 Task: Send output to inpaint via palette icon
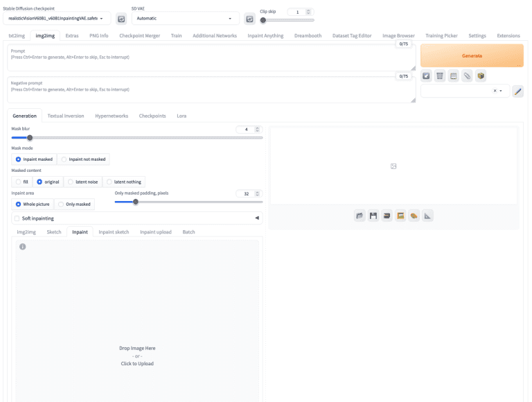point(414,216)
